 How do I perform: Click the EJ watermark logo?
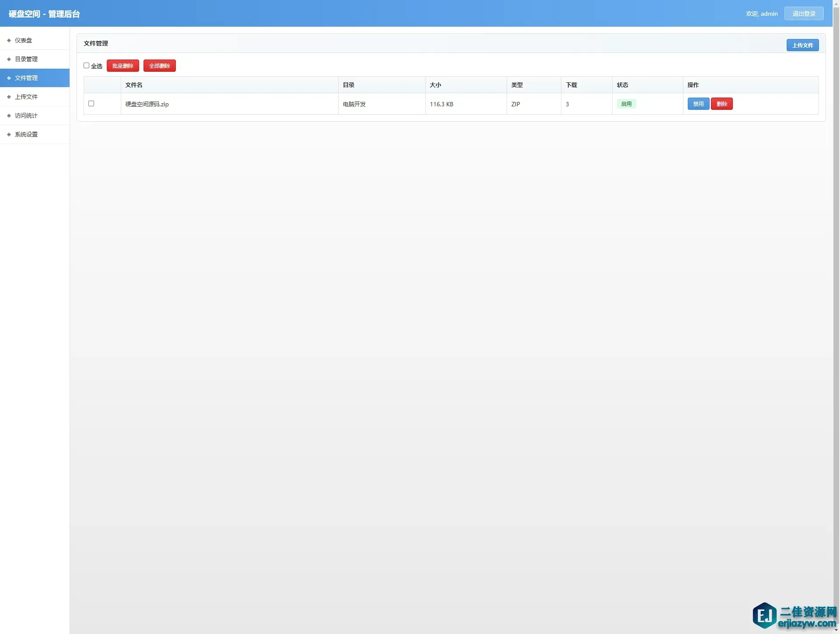point(764,615)
